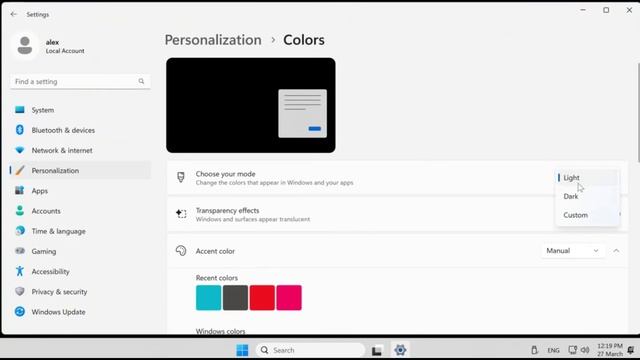This screenshot has width=640, height=360.
Task: Click the ENG language indicator
Action: click(553, 350)
